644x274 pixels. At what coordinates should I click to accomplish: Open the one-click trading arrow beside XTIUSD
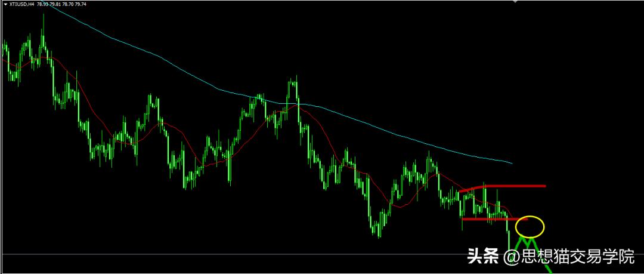(x=5, y=4)
